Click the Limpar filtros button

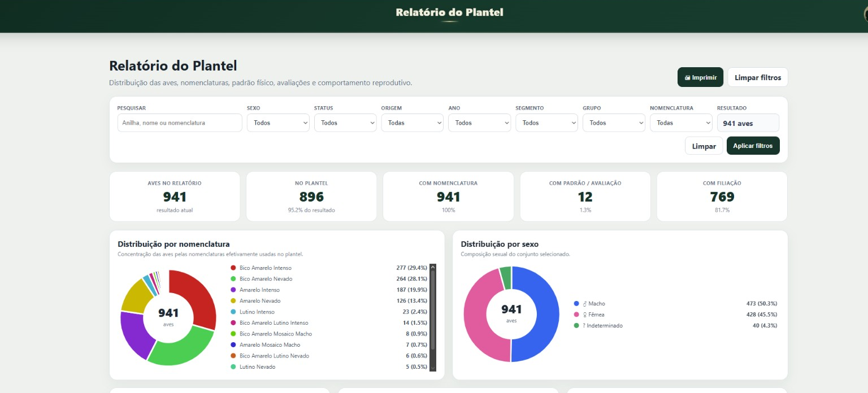click(758, 77)
